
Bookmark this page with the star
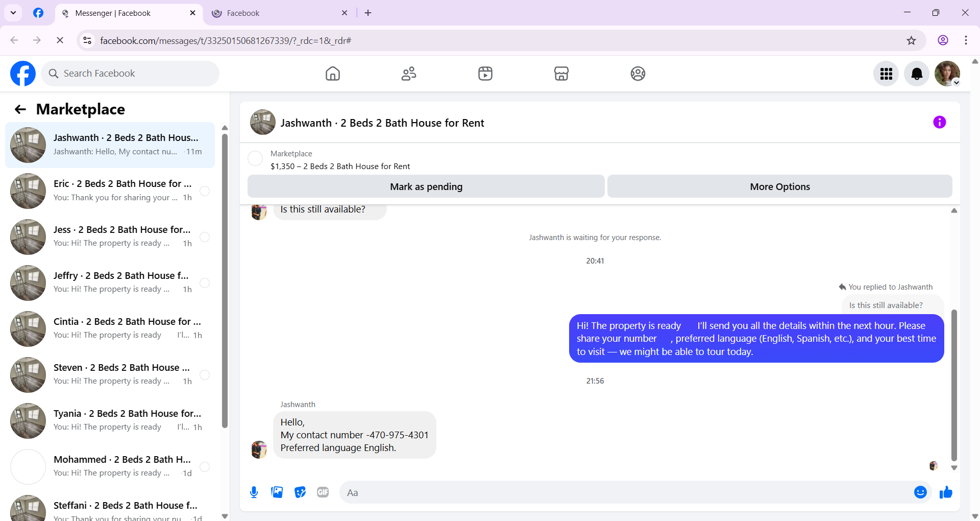coord(912,40)
